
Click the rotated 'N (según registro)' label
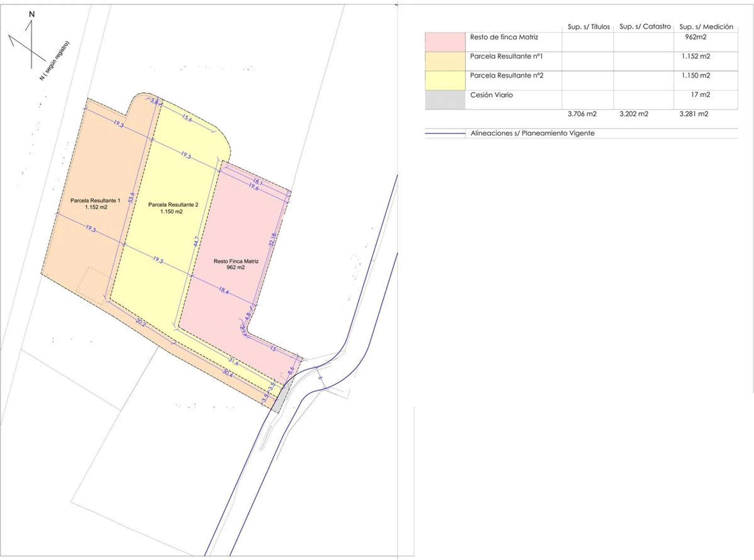point(55,60)
